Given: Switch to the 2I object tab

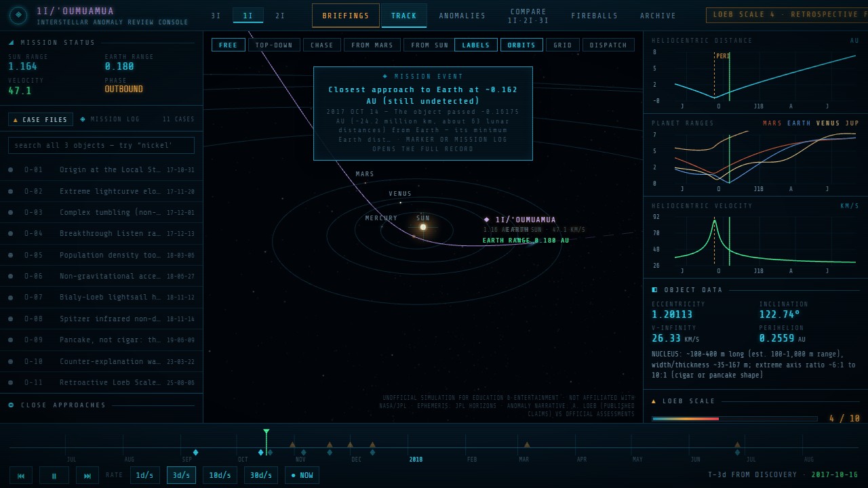Looking at the screenshot, I should tap(281, 16).
